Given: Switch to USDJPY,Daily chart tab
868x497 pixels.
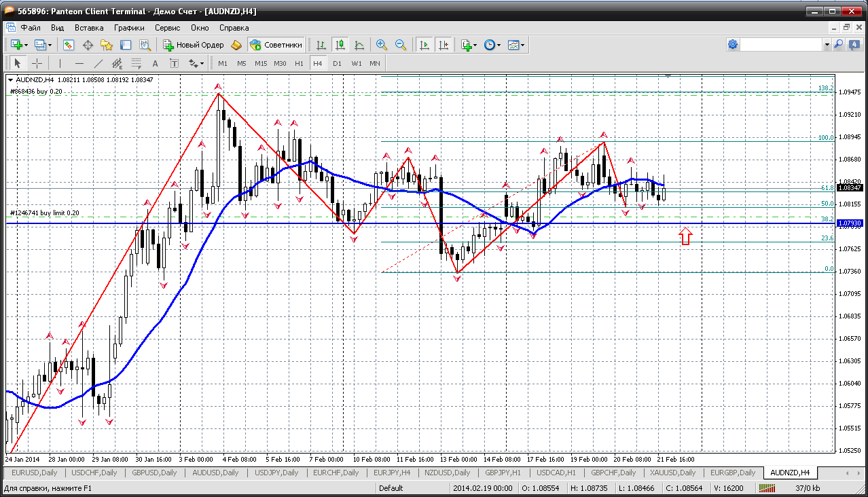Looking at the screenshot, I should 278,473.
